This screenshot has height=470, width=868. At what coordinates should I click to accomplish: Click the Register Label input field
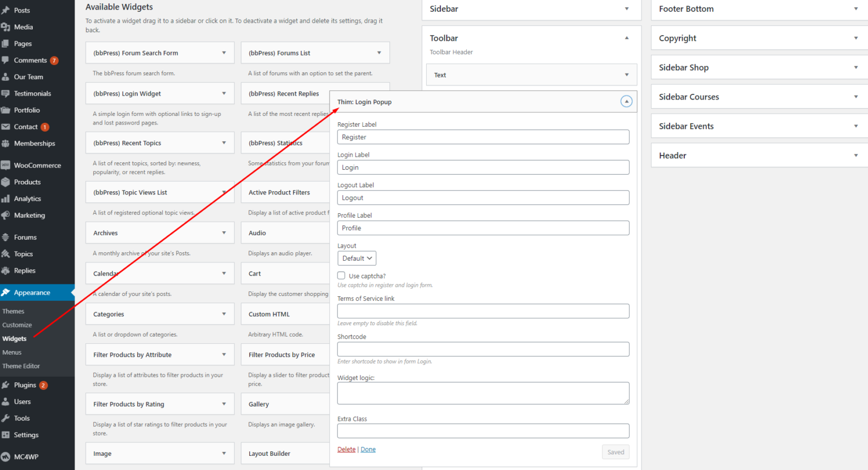pos(483,137)
